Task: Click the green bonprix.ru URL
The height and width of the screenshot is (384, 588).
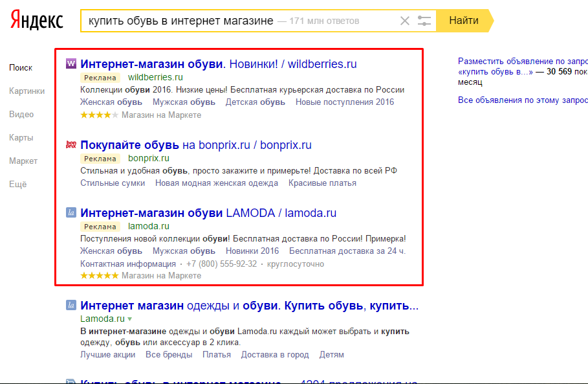Action: click(x=149, y=159)
